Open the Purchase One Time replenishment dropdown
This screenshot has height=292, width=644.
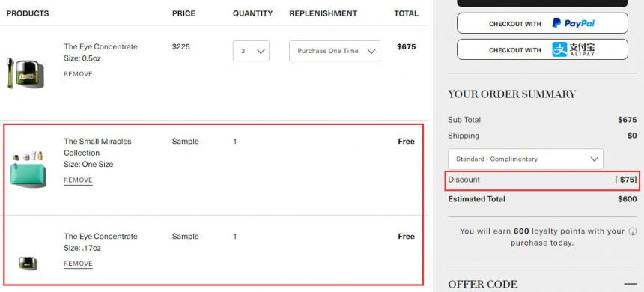pyautogui.click(x=334, y=51)
